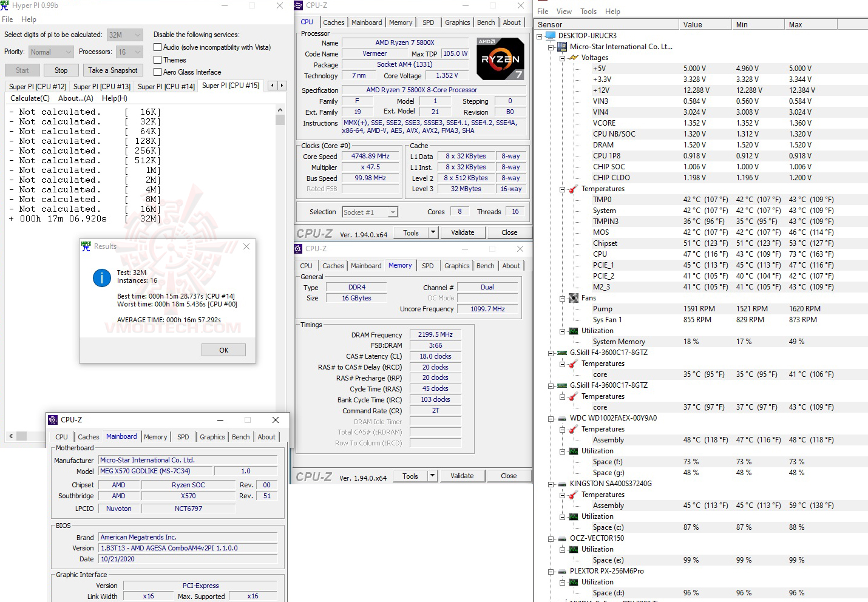Image resolution: width=868 pixels, height=602 pixels.
Task: Click the Utilization icon above Space (e:)
Action: click(x=574, y=549)
